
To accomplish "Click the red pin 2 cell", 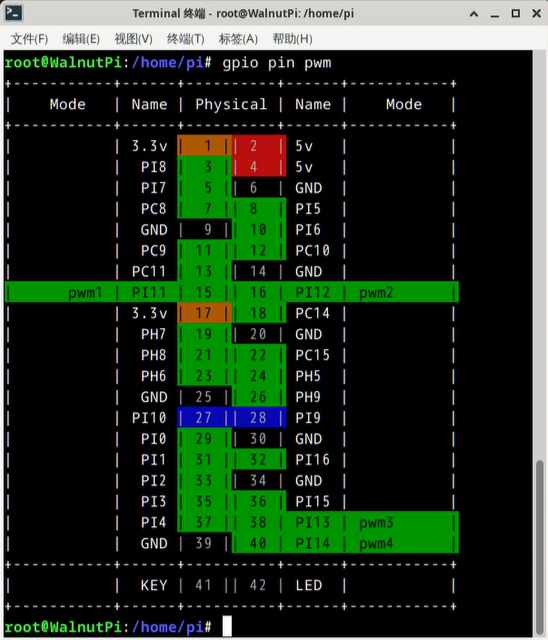I will [259, 146].
